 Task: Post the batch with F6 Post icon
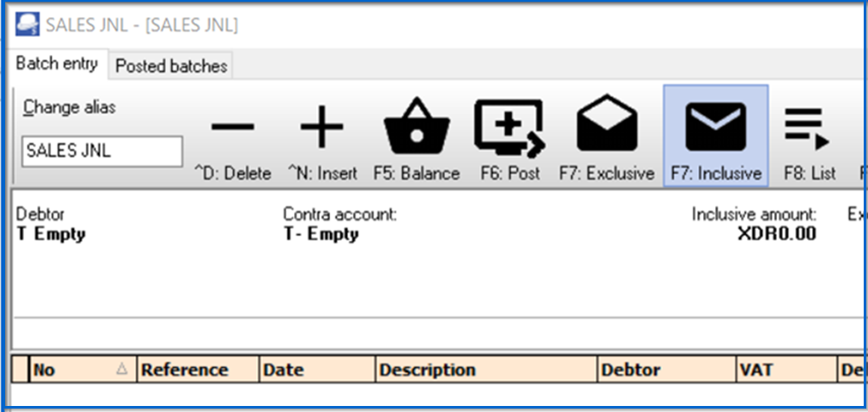[509, 127]
